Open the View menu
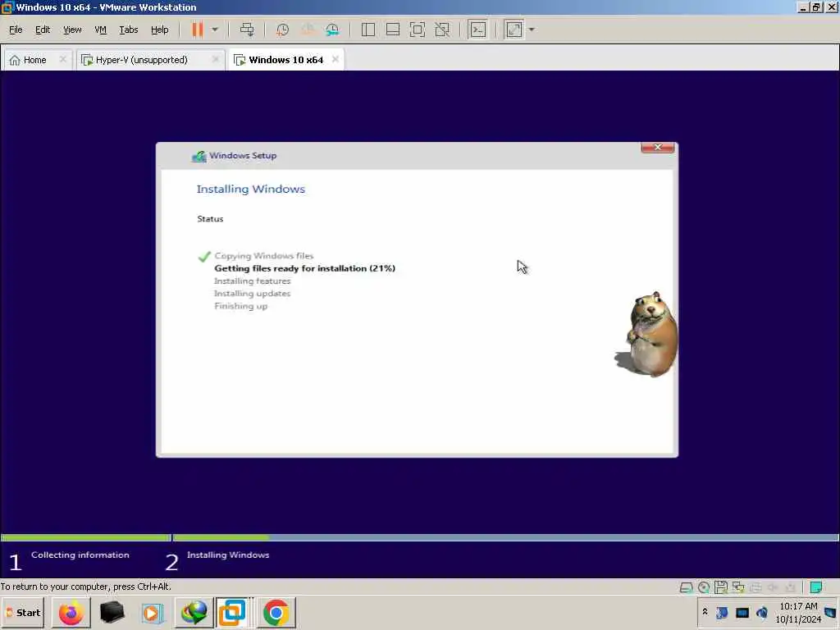 coord(72,30)
